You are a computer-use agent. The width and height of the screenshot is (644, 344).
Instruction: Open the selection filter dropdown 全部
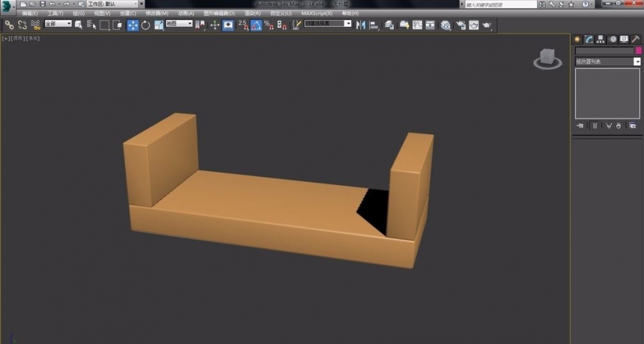[x=58, y=24]
